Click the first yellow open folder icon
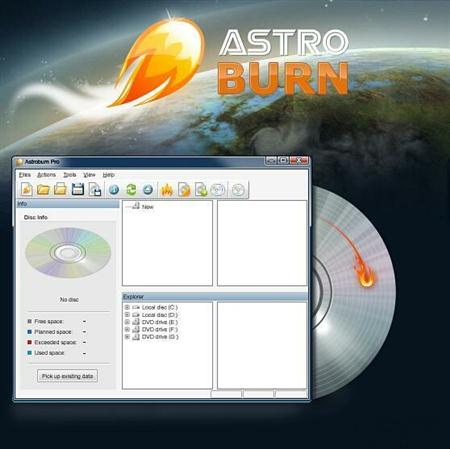This screenshot has width=450, height=449. (x=43, y=190)
